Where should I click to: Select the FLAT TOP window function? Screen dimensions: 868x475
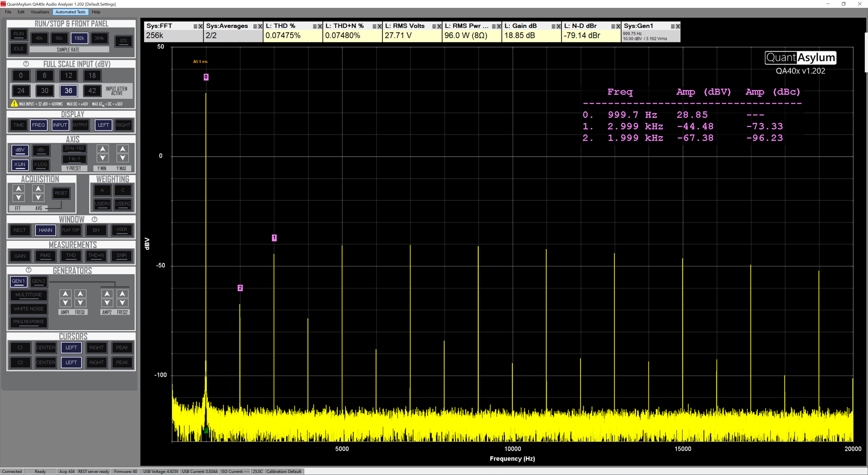71,230
